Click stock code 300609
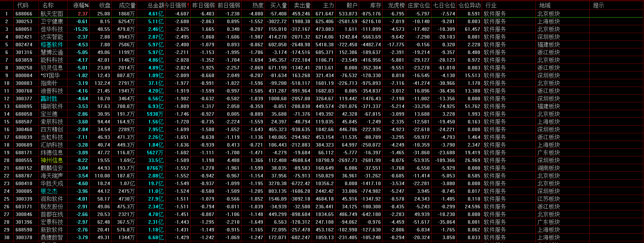This screenshot has width=644, height=243. [24, 145]
